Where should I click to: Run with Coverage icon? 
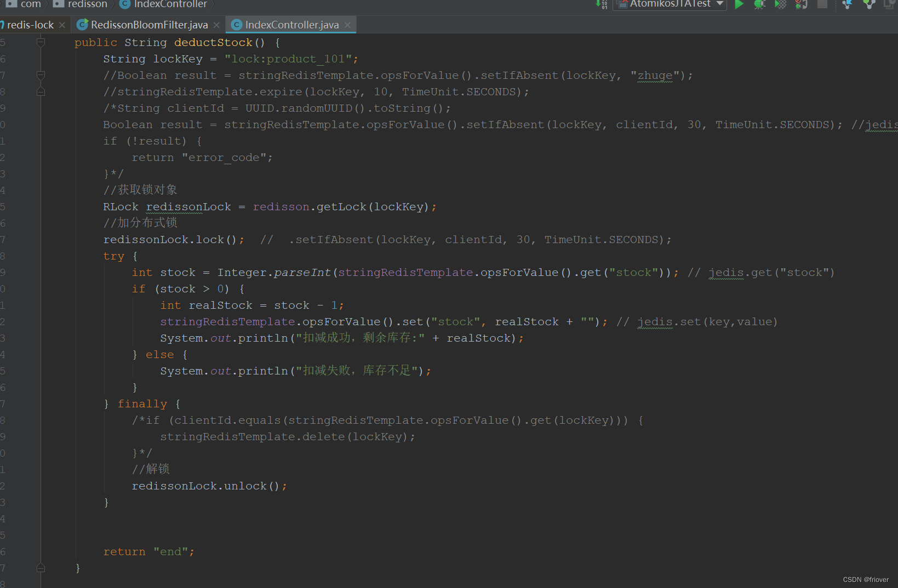(781, 4)
